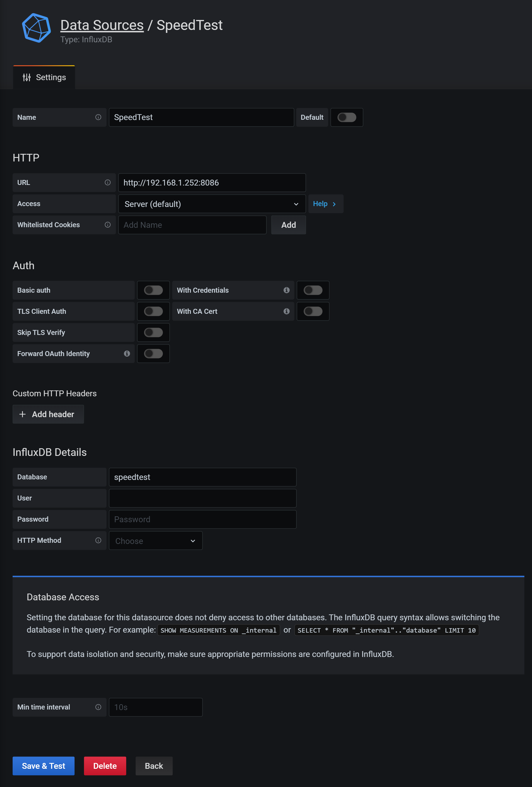This screenshot has height=787, width=532.
Task: Click the InfluxDB Details heading
Action: (50, 452)
